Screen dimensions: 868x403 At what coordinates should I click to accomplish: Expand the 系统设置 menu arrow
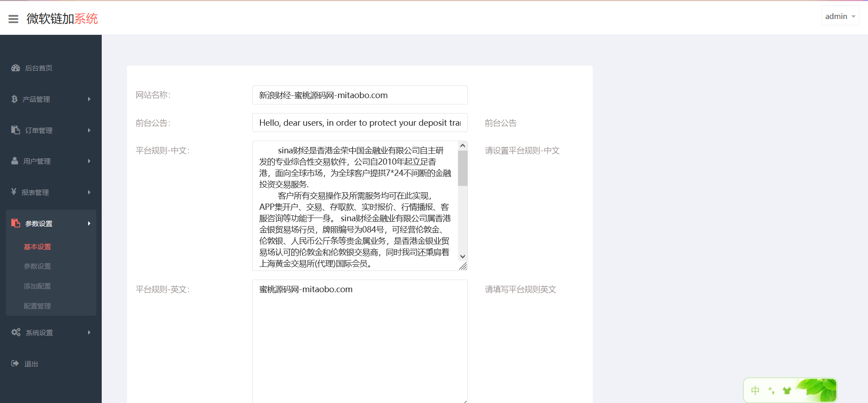tap(89, 332)
